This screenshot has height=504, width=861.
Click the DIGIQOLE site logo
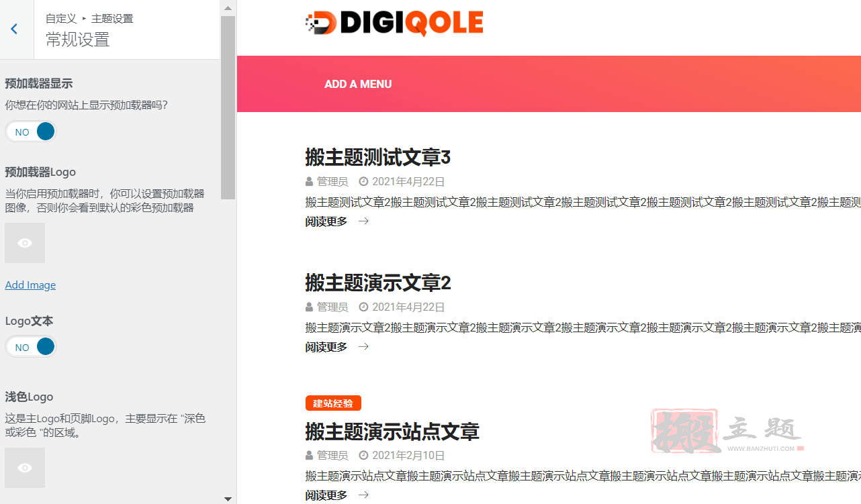pyautogui.click(x=394, y=23)
